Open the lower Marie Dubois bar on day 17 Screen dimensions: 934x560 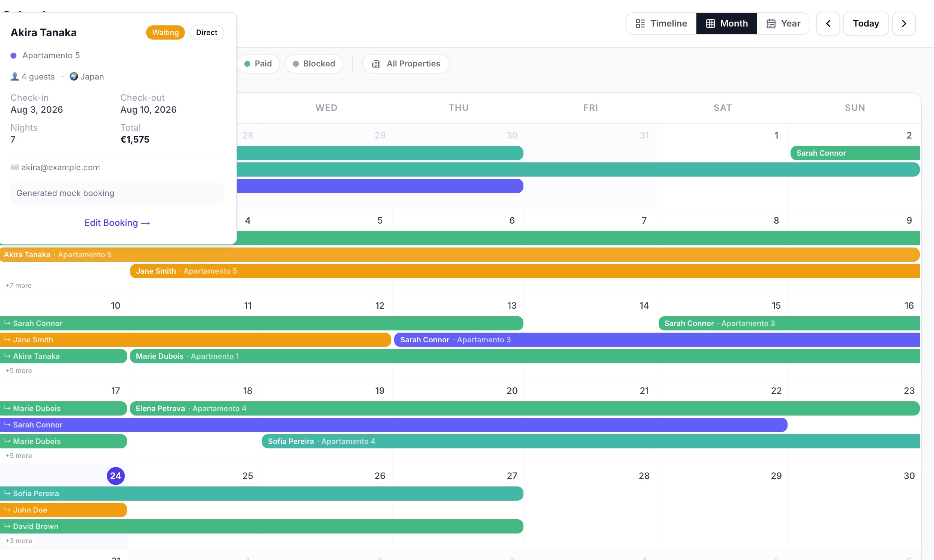tap(64, 441)
